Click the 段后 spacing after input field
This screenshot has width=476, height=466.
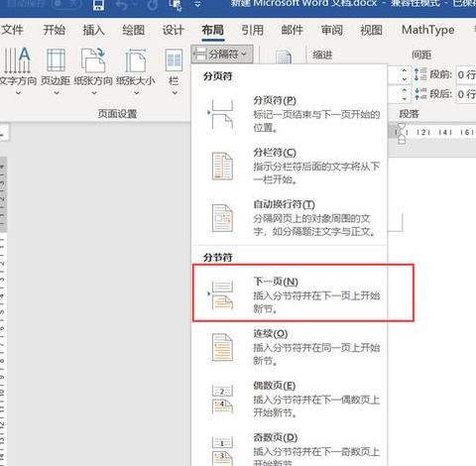click(x=466, y=94)
